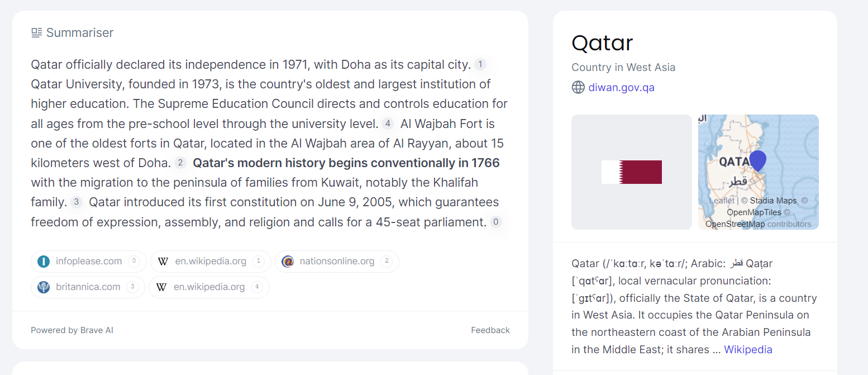Click citation badge 0 after 45-seat parliament

(x=496, y=222)
